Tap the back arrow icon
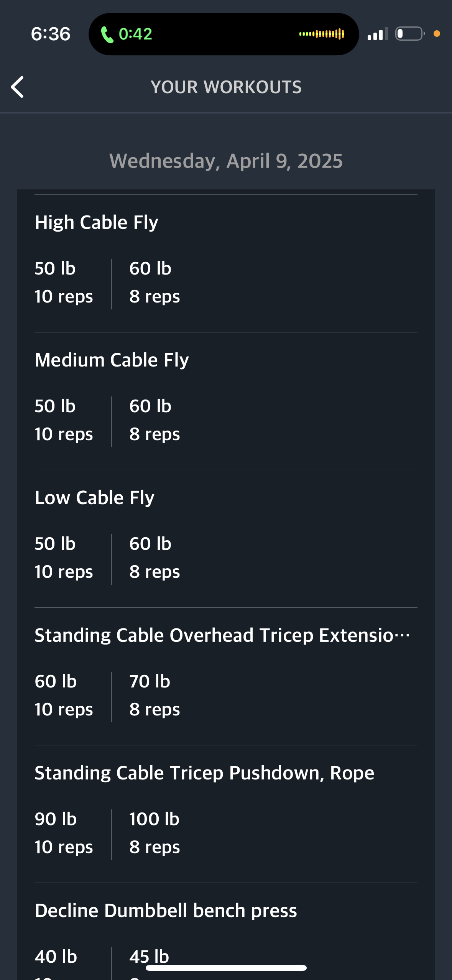 [18, 87]
